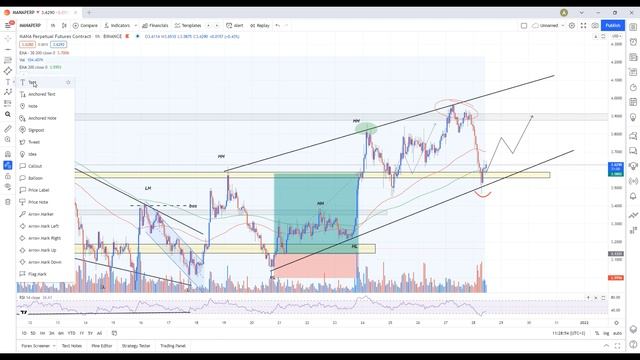
Task: Select the magnifier icons tool
Action: (x=8, y=115)
